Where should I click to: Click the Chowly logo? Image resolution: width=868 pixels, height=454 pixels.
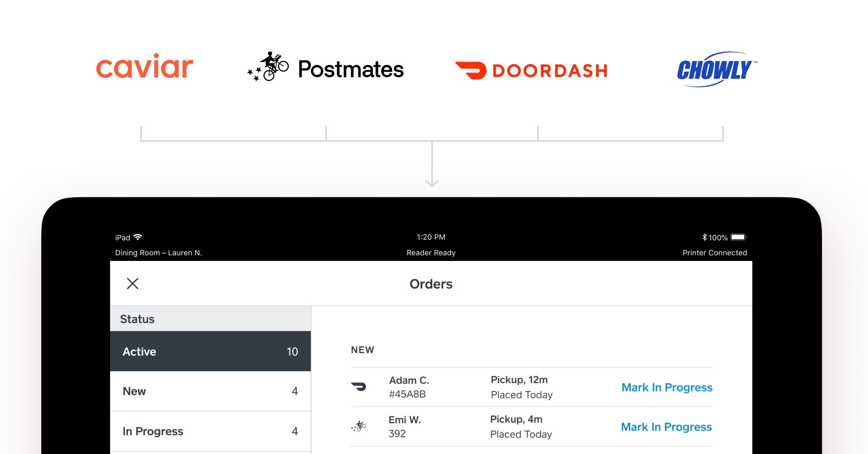[x=716, y=69]
